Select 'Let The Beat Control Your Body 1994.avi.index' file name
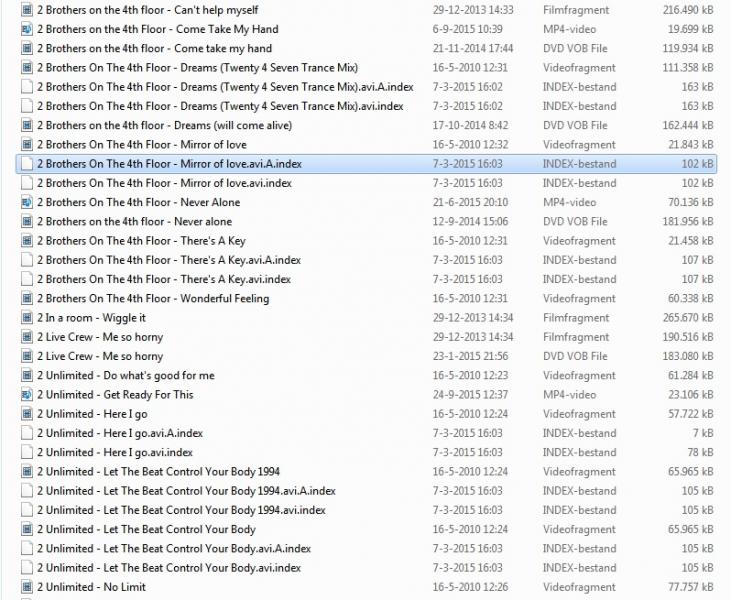Viewport: 731px width, 600px height. (181, 510)
